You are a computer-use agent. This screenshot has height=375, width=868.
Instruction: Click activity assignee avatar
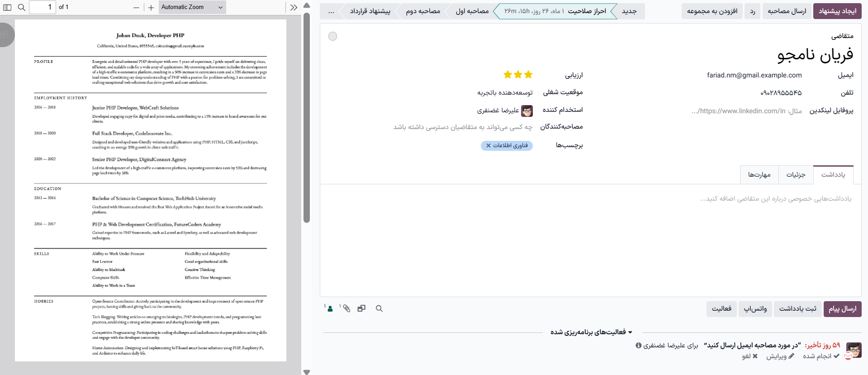[x=854, y=350]
